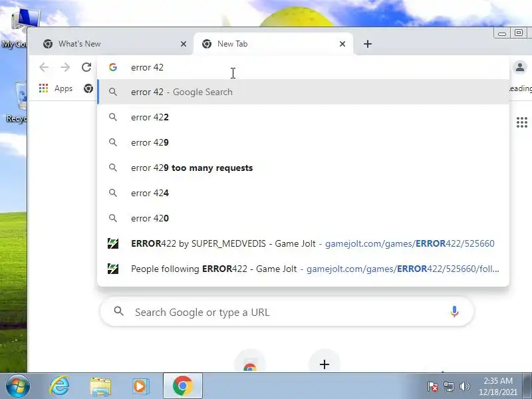Open "ERROR422 by SUPER_MEDVEDIS - Game Jolt" suggestion

(303, 243)
